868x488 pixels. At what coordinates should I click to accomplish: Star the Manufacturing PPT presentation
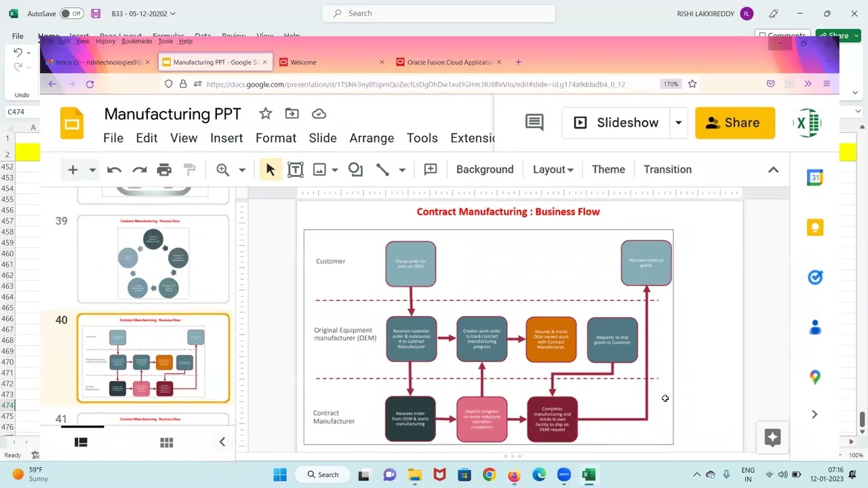click(265, 114)
